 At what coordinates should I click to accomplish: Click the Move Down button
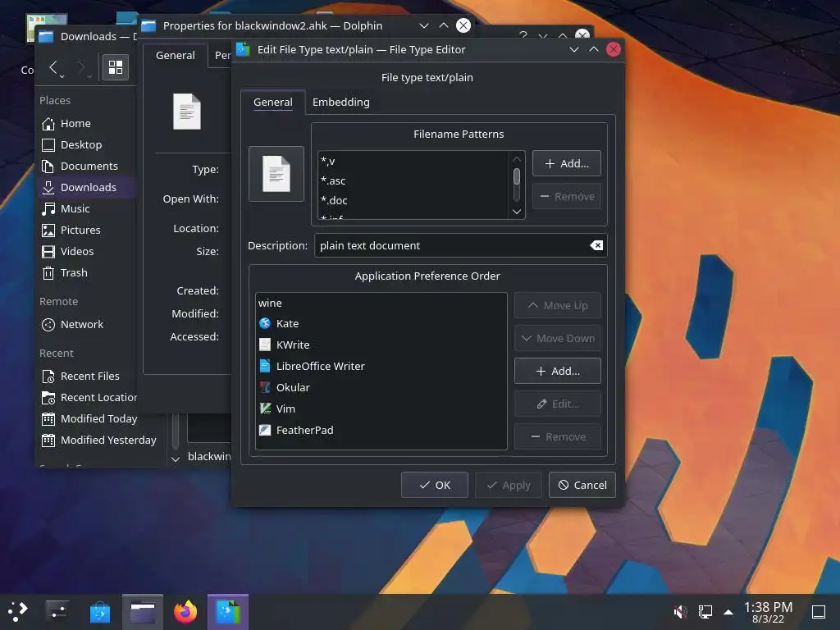(x=557, y=338)
